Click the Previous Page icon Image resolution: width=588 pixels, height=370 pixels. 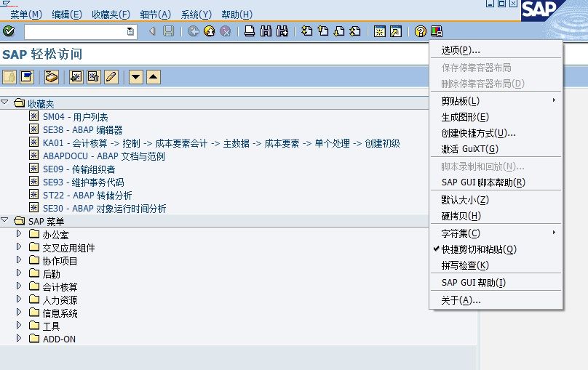[323, 31]
